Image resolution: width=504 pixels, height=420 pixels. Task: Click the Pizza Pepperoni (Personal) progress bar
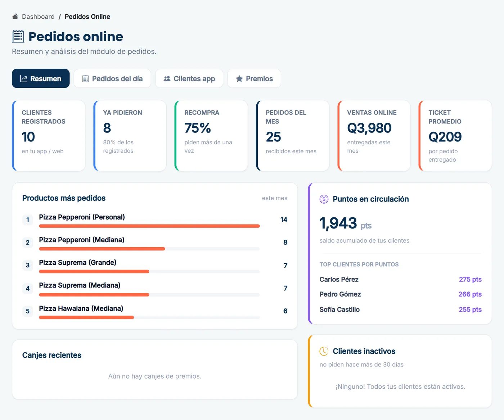[x=149, y=226]
